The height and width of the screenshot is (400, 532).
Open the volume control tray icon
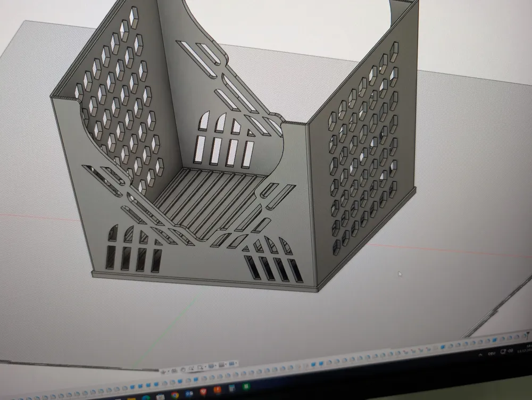pos(510,351)
